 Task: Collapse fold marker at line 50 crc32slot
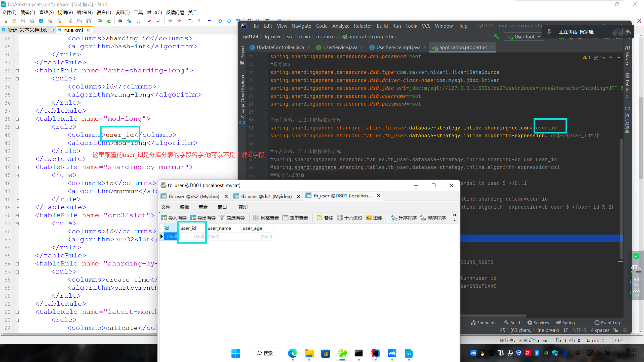pos(17,215)
